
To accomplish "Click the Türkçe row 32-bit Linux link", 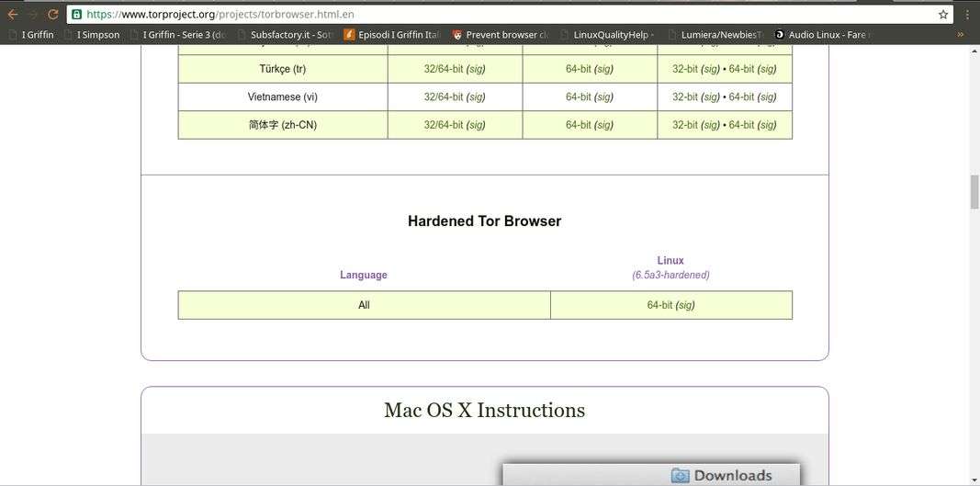I will pyautogui.click(x=685, y=69).
